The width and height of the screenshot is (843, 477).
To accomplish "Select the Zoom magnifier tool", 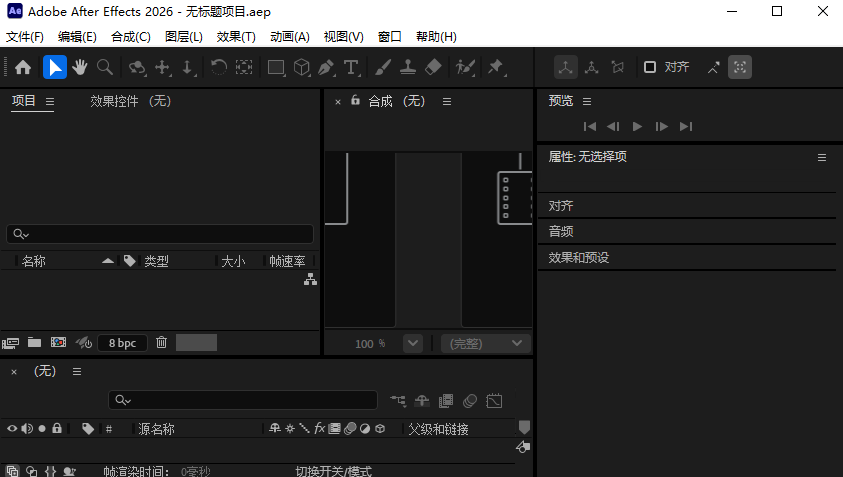I will coord(104,67).
